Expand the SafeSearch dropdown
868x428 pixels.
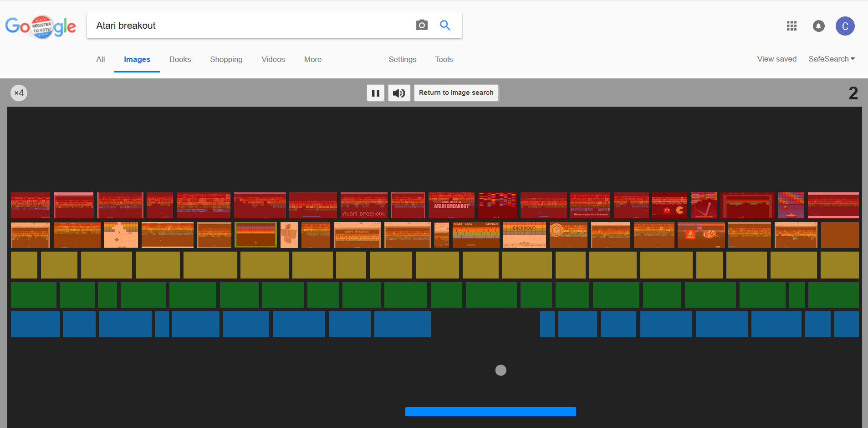(832, 59)
